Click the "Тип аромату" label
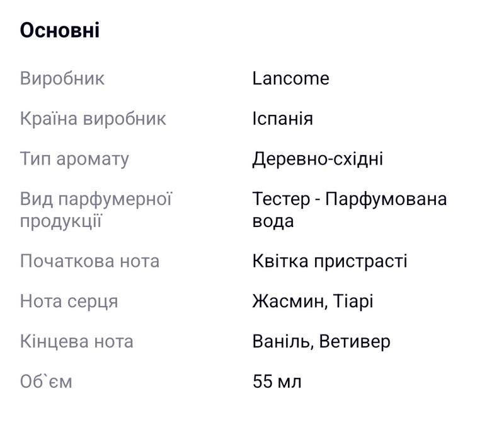Image resolution: width=504 pixels, height=427 pixels. (x=74, y=158)
